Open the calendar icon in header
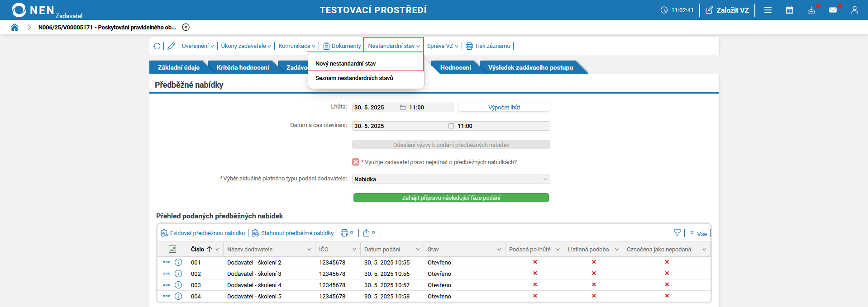This screenshot has width=868, height=307. 789,10
